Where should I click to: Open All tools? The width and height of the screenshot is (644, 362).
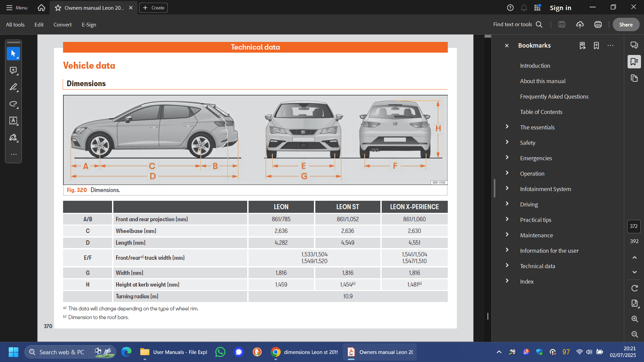(x=15, y=24)
